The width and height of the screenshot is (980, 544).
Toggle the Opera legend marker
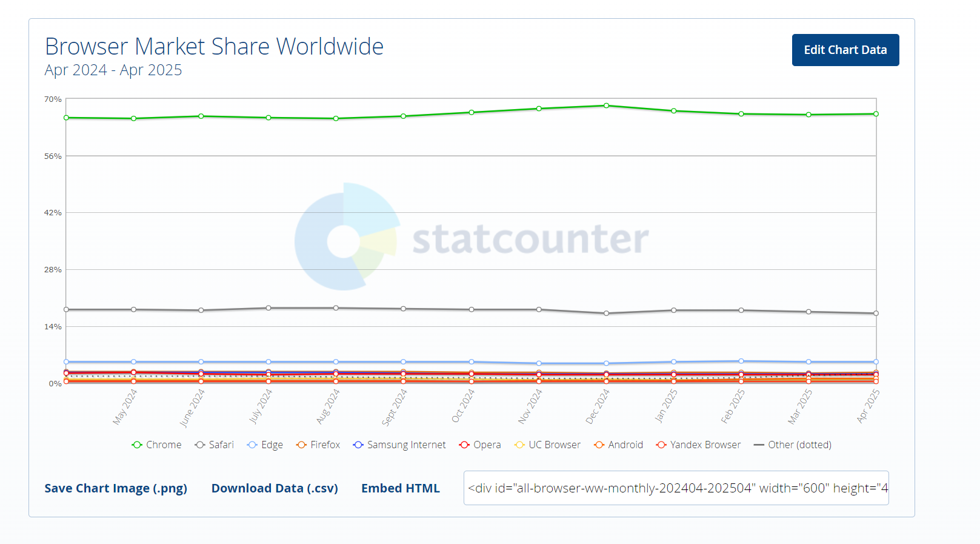pos(464,445)
